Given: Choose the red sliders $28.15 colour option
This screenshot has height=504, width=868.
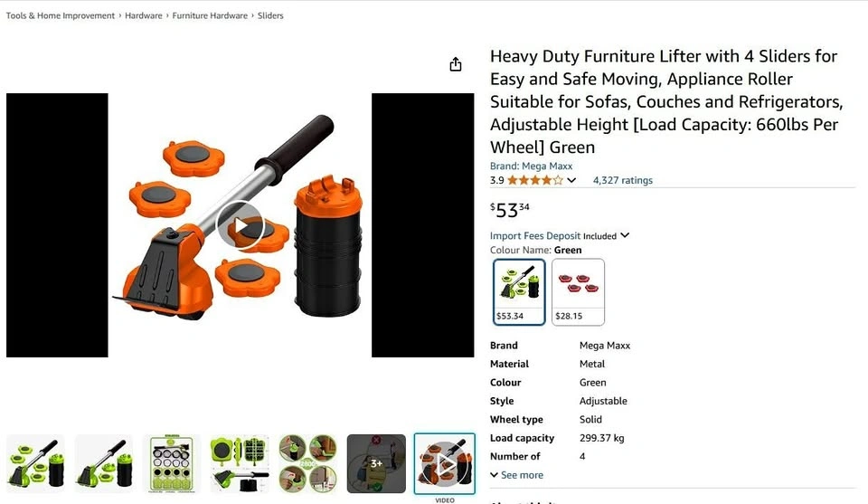Looking at the screenshot, I should (578, 292).
